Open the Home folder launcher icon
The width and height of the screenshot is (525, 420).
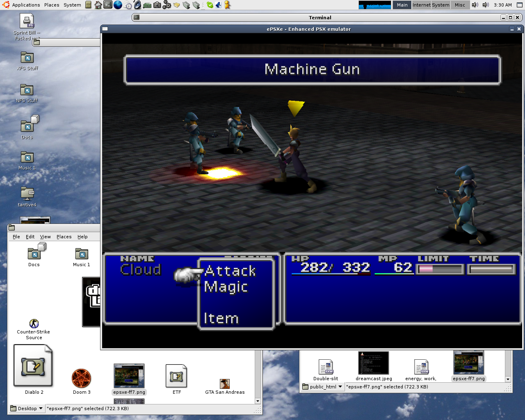click(98, 5)
